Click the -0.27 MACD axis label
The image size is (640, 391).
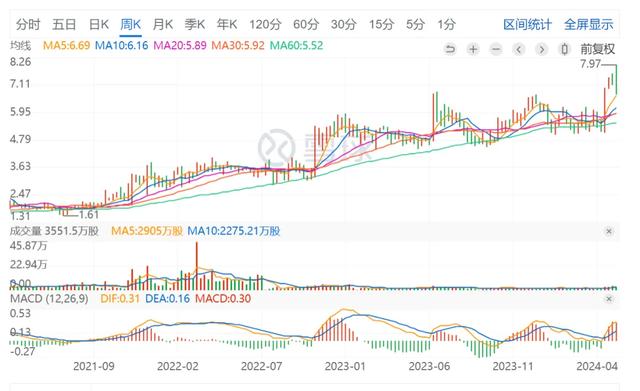[22, 351]
